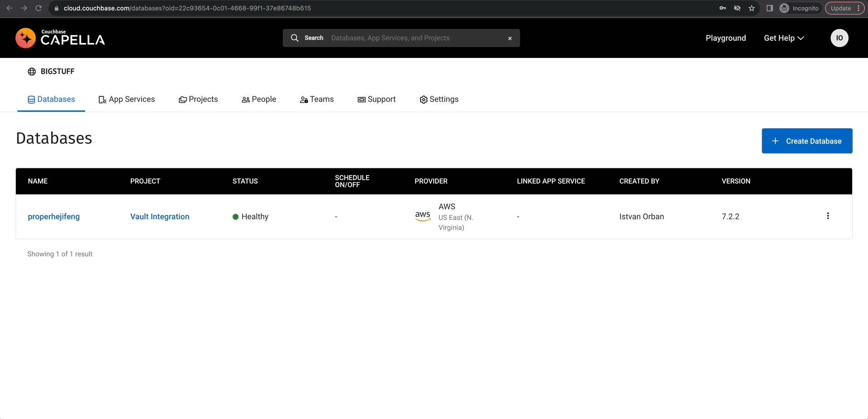868x419 pixels.
Task: Click the globe icon beside BIGSTUFF
Action: (32, 71)
